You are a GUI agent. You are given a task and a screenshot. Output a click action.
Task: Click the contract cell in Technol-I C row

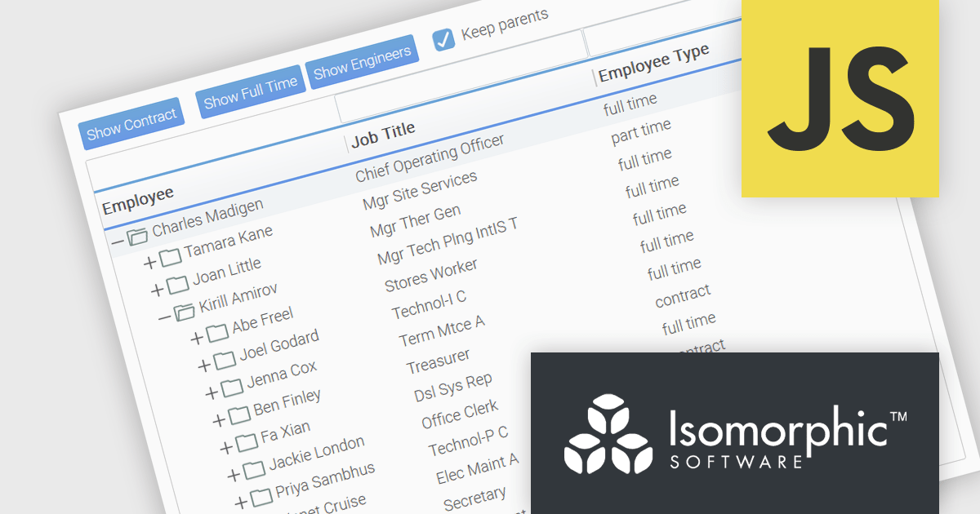pos(683,297)
